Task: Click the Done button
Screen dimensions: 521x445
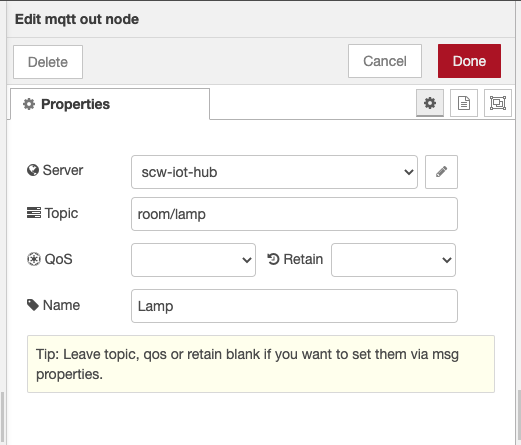Action: [x=469, y=61]
